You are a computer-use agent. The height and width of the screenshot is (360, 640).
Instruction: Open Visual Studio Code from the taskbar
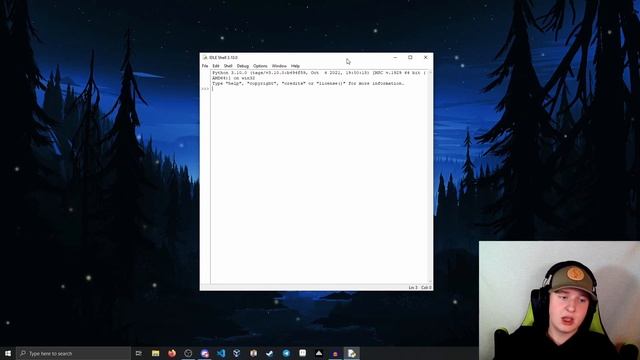coord(221,353)
